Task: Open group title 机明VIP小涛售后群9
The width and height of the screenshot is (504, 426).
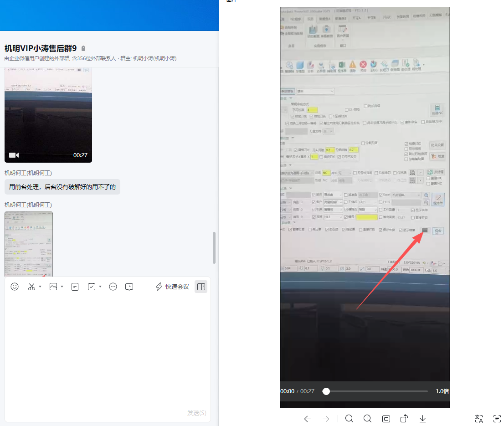Action: [x=41, y=48]
